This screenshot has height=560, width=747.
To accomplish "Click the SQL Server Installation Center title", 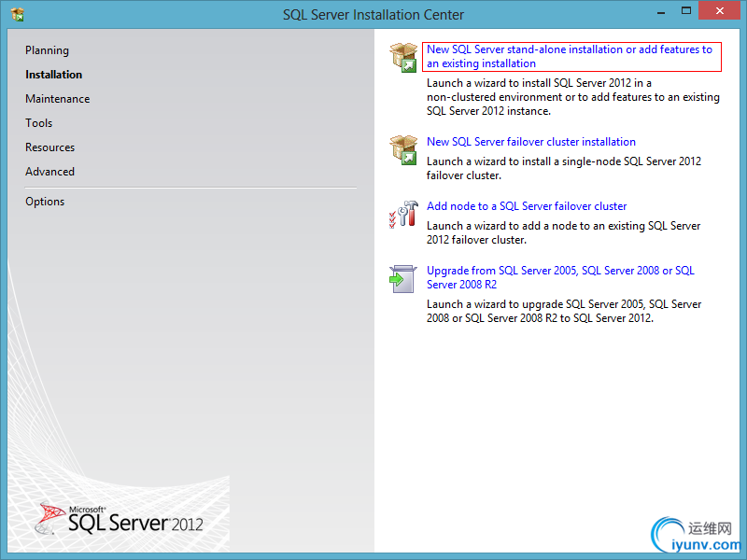I will (x=373, y=15).
